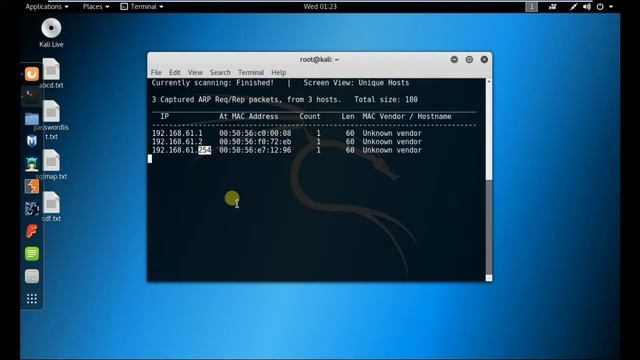
Task: Launch Terminal from the dock
Action: 31,96
